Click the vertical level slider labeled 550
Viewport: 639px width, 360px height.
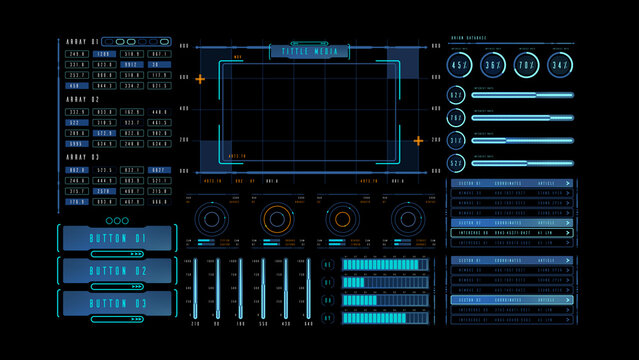(263, 288)
